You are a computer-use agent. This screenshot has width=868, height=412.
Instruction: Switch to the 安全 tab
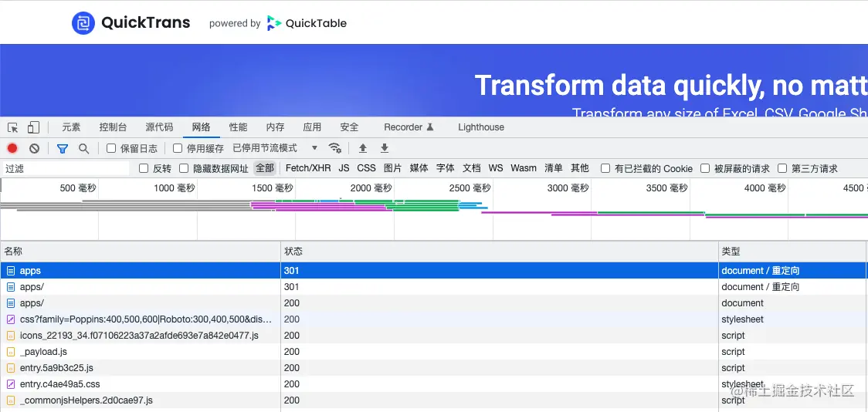click(349, 127)
